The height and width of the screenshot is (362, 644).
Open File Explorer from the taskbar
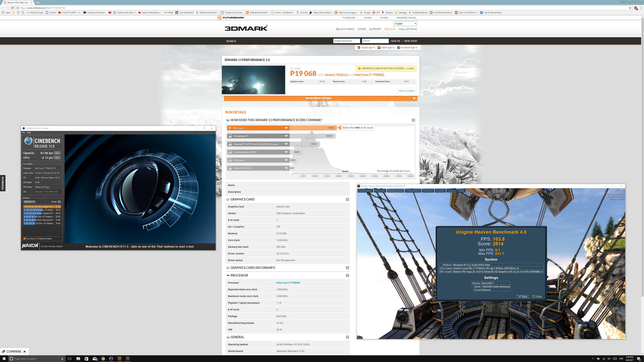pos(78,358)
